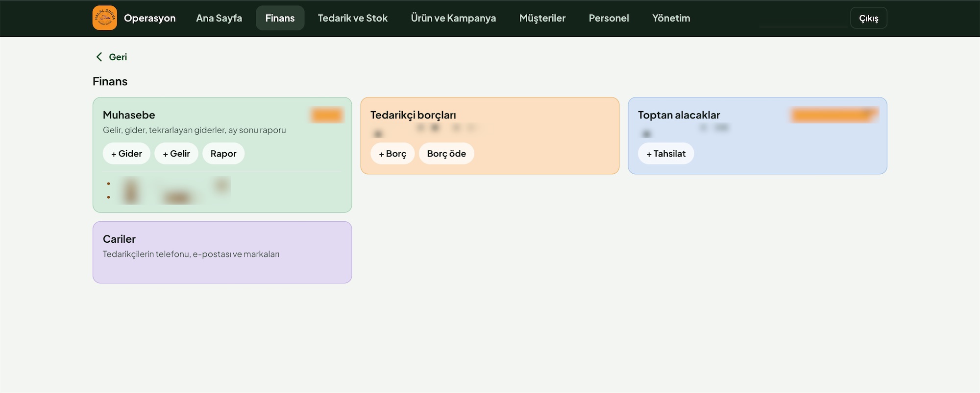Select the Finans tab in navigation

280,18
